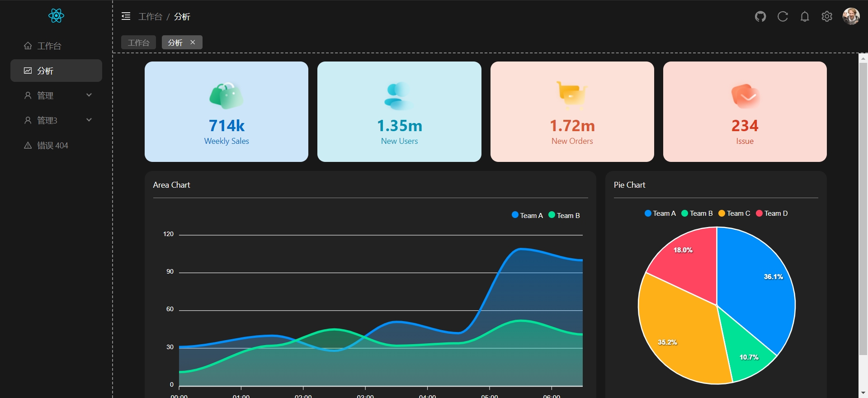This screenshot has width=868, height=398.
Task: Click the 分析 breadcrumb item
Action: (x=182, y=17)
